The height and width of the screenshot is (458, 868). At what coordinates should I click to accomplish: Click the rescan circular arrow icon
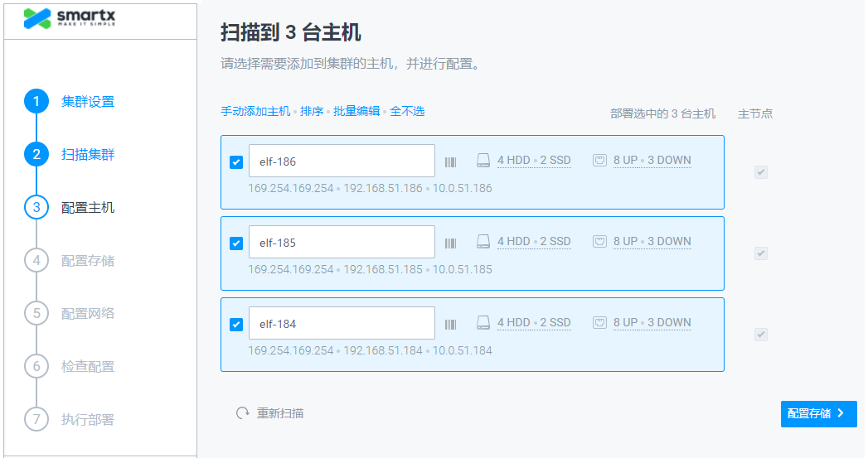[242, 413]
